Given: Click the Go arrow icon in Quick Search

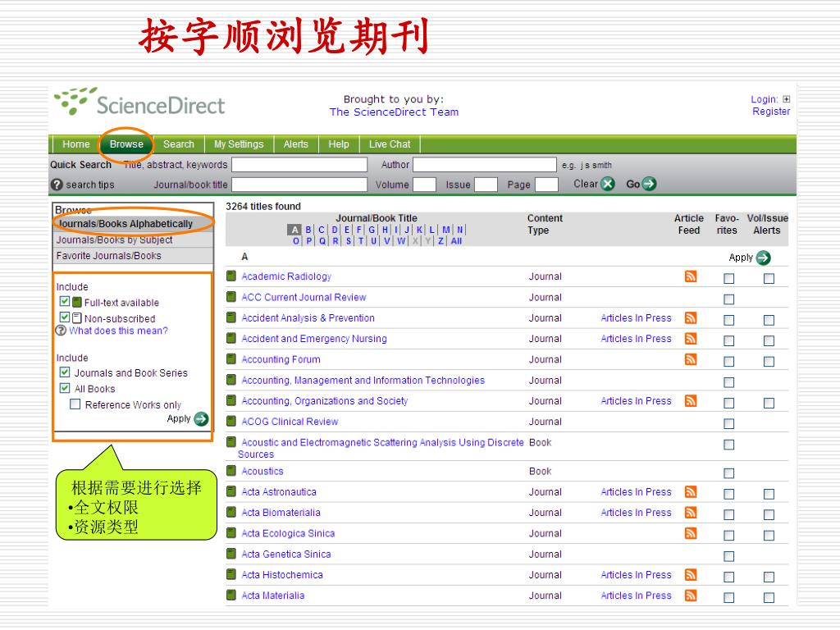Looking at the screenshot, I should (649, 185).
